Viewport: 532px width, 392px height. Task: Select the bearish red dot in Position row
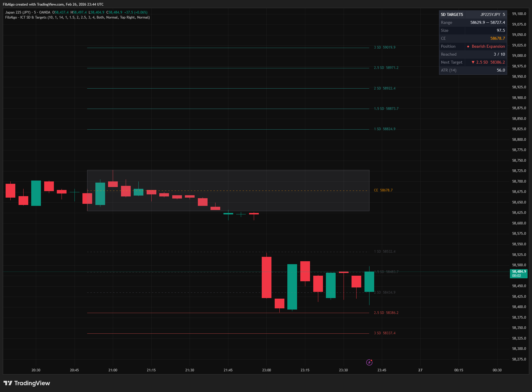coord(469,46)
